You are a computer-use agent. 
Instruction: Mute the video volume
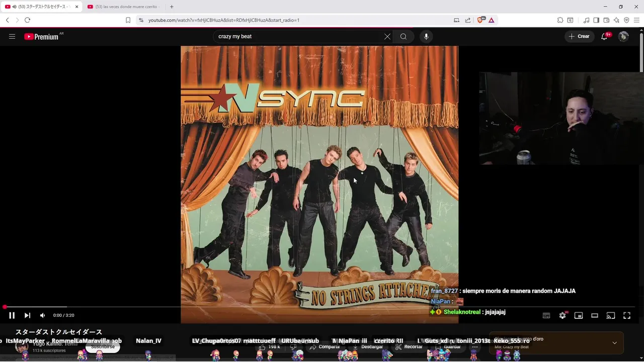[x=42, y=315]
